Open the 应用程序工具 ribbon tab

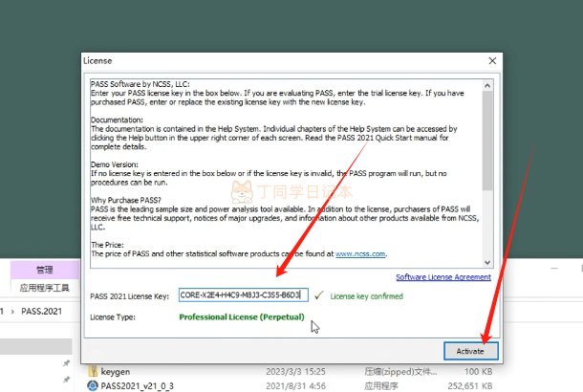45,288
